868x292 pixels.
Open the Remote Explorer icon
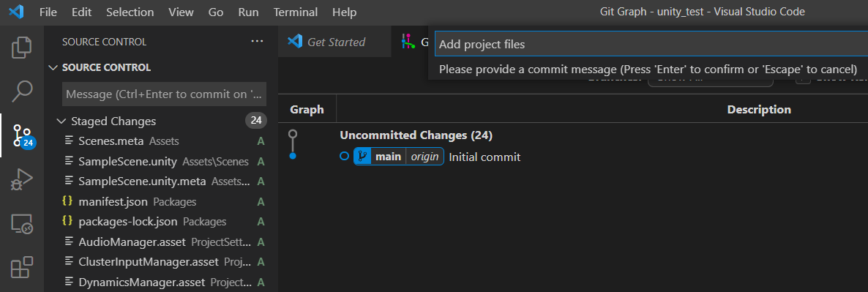pyautogui.click(x=22, y=224)
